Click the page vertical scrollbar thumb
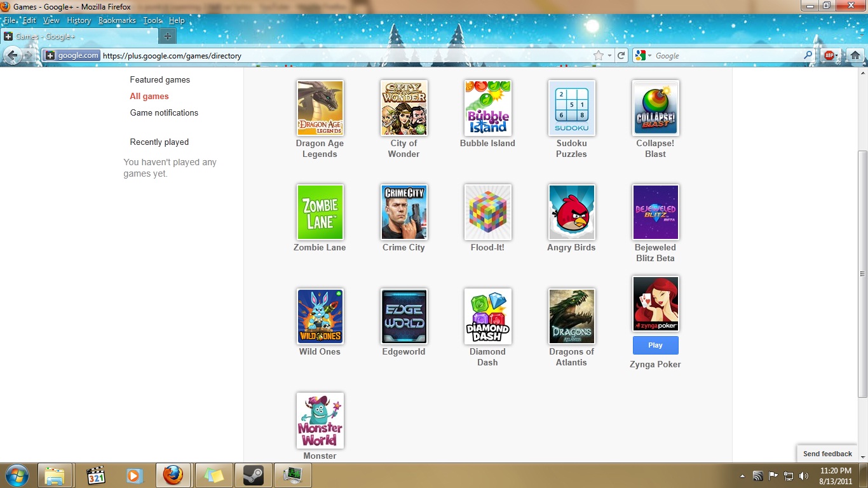 [862, 274]
